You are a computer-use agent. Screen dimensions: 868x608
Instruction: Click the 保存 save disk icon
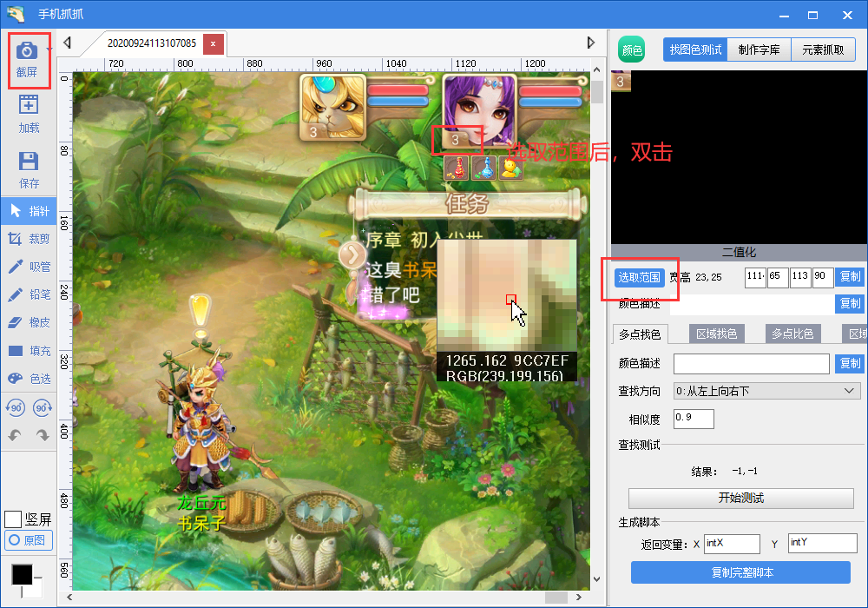pyautogui.click(x=29, y=162)
